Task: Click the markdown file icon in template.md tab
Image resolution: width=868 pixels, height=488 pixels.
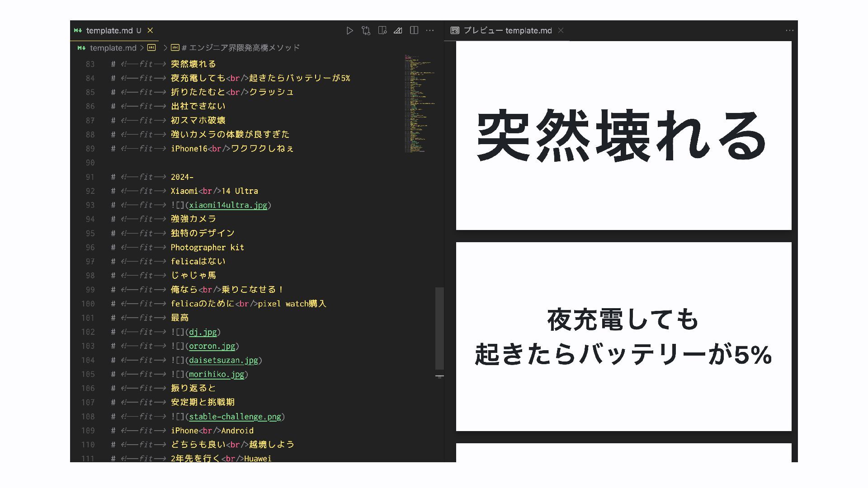Action: point(78,30)
